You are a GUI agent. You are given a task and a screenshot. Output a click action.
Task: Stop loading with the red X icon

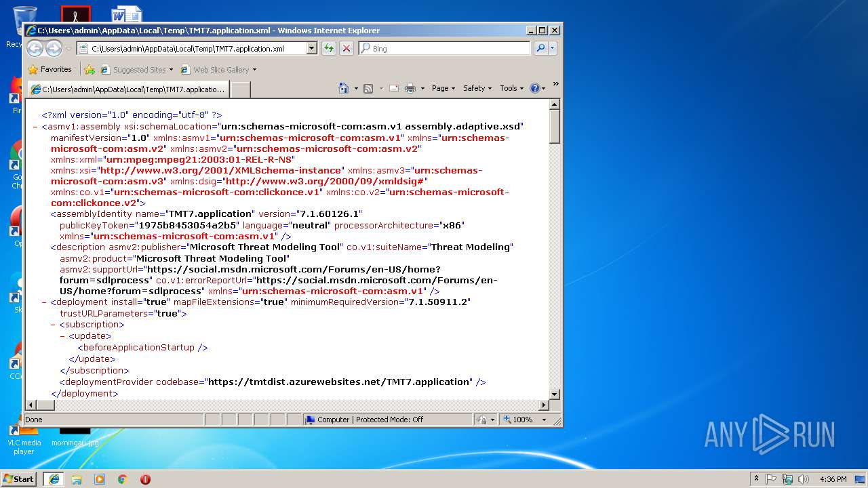347,48
